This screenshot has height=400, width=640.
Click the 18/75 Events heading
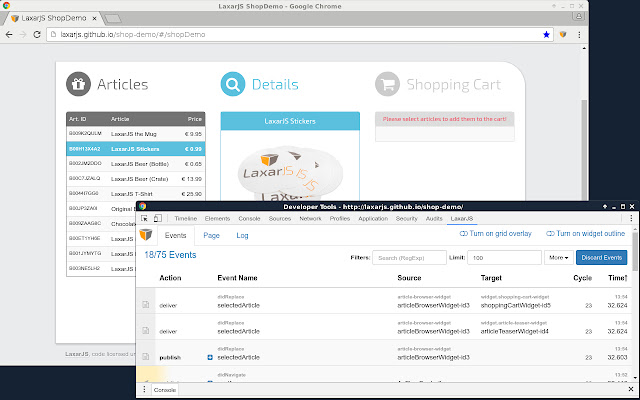tap(170, 255)
